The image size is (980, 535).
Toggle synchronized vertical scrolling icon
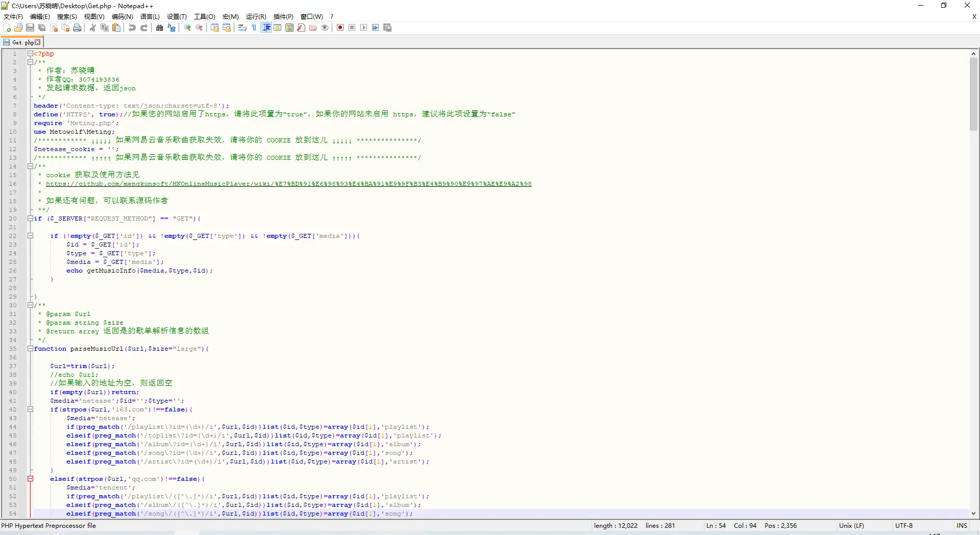pyautogui.click(x=215, y=28)
